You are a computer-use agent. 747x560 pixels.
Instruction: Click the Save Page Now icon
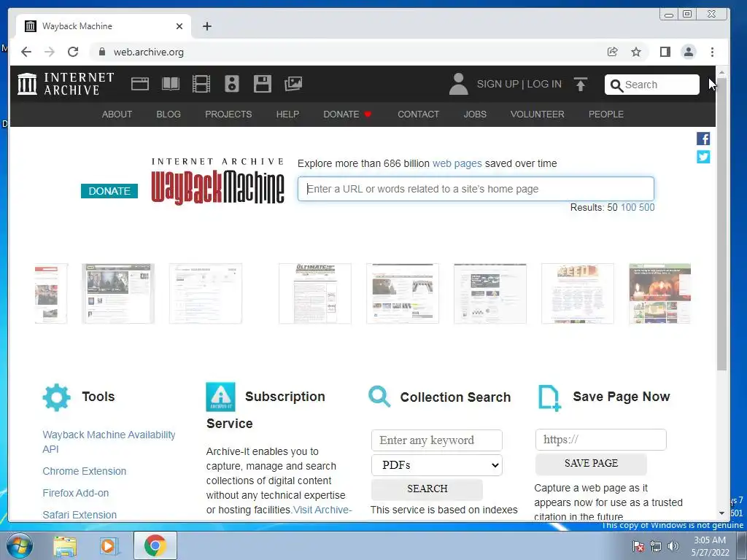[549, 397]
